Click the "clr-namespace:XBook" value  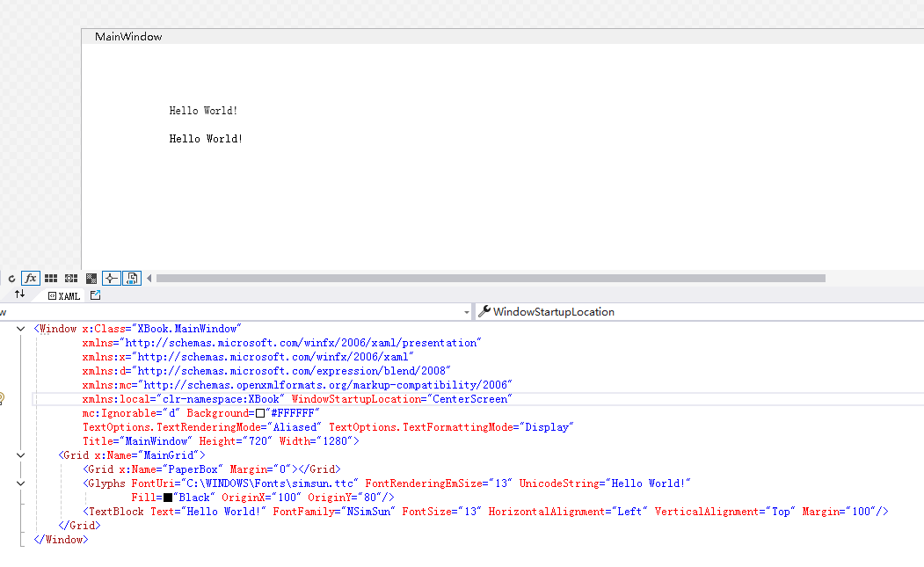pos(220,400)
